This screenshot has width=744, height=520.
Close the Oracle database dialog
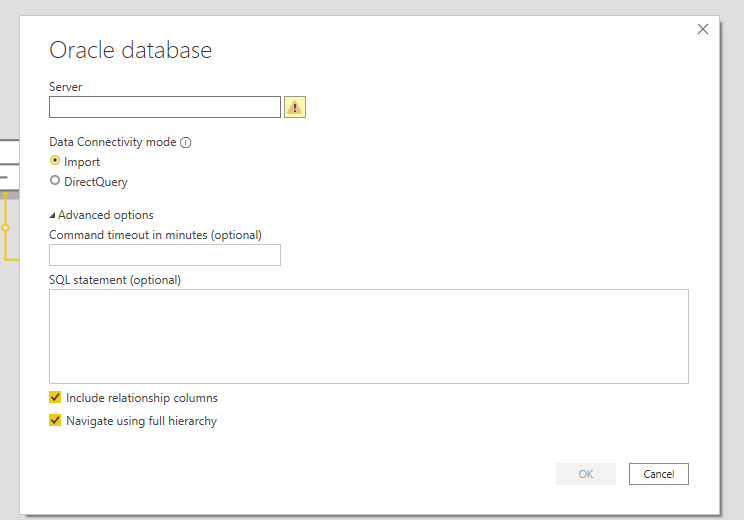703,29
